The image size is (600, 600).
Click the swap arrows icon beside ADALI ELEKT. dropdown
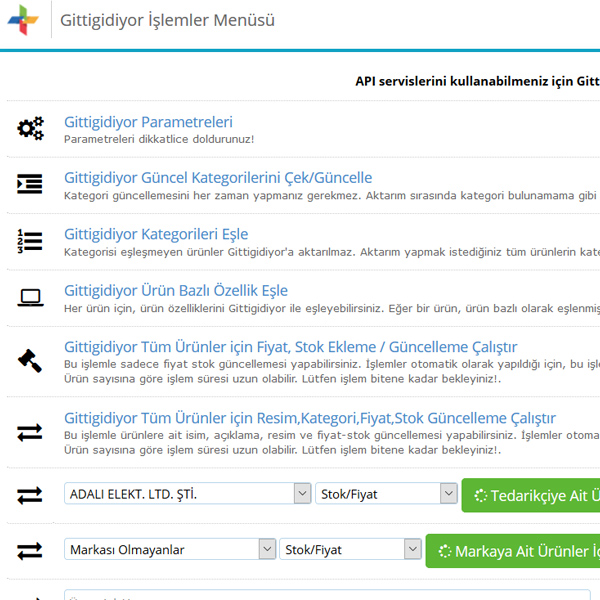[x=30, y=494]
